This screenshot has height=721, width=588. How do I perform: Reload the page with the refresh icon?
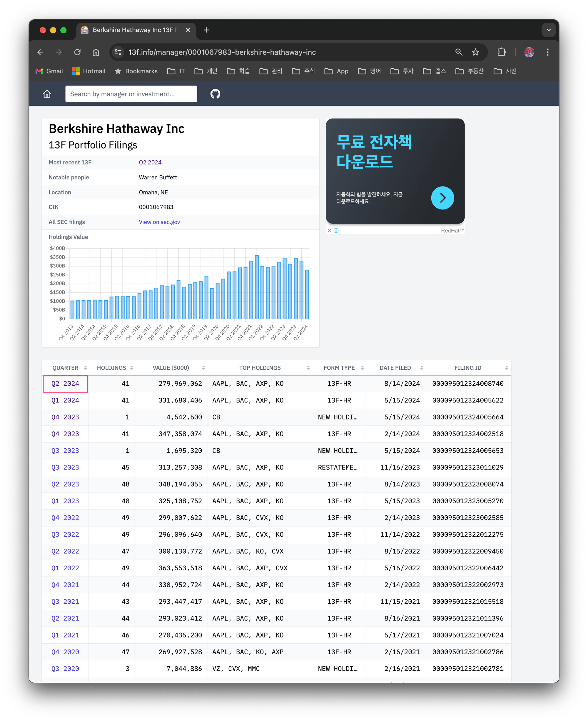(x=77, y=52)
